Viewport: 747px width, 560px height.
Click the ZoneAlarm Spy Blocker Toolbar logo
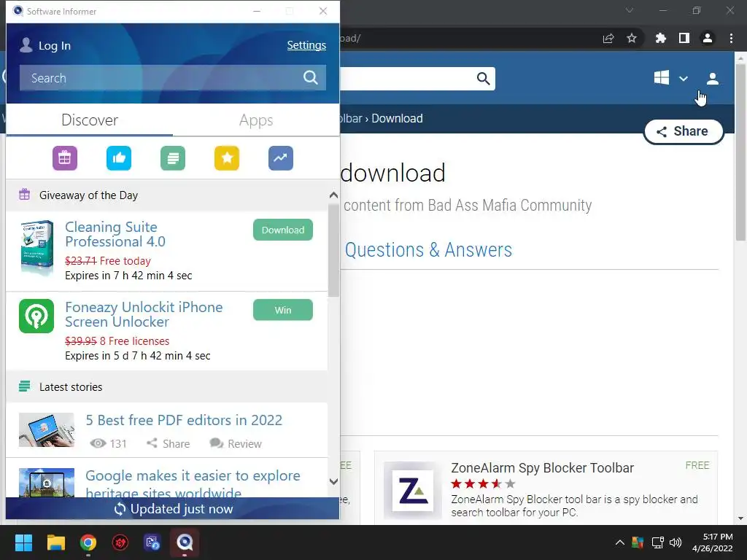point(413,491)
